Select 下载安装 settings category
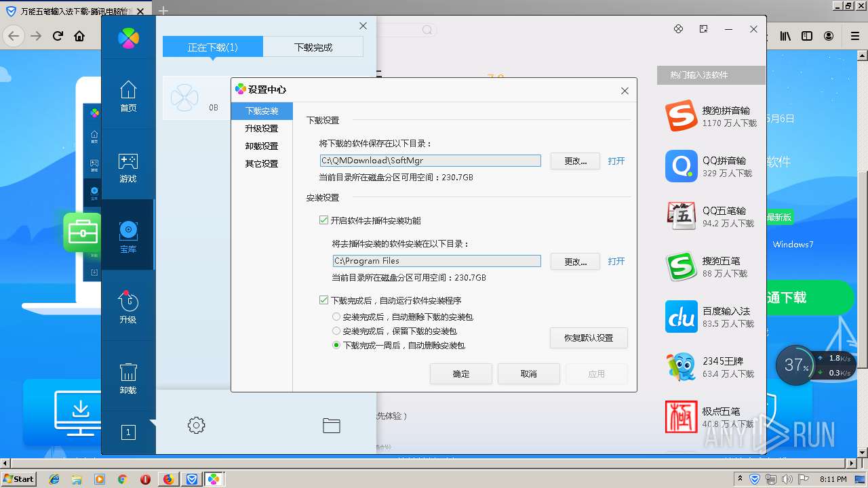Screen dimensions: 868x488 coord(262,110)
